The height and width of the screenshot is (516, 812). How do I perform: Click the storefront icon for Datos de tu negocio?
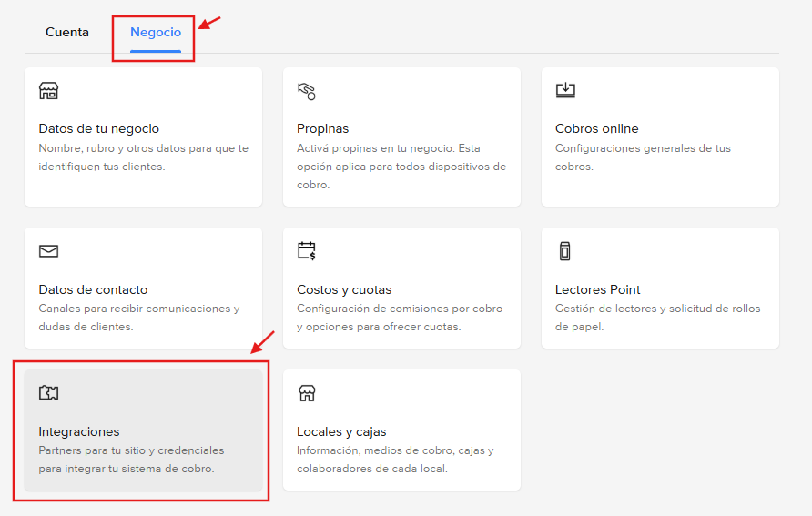pos(48,90)
